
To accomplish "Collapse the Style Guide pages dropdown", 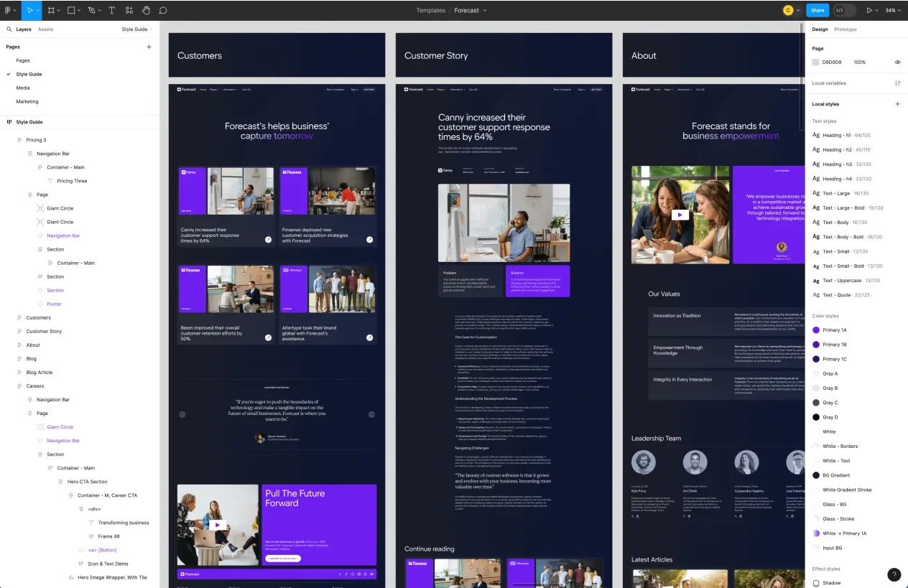I will (136, 29).
